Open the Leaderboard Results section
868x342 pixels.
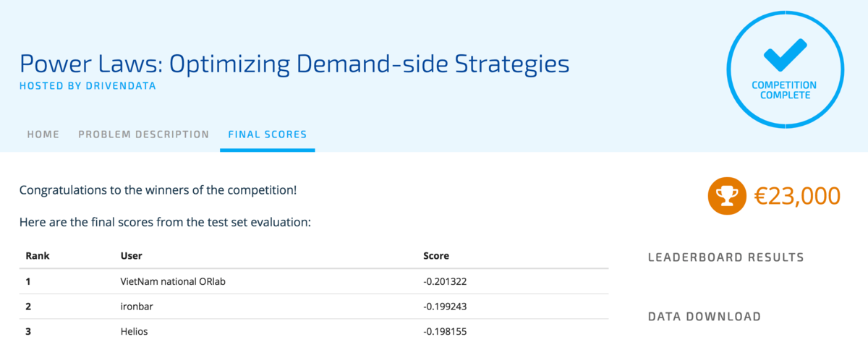click(726, 257)
